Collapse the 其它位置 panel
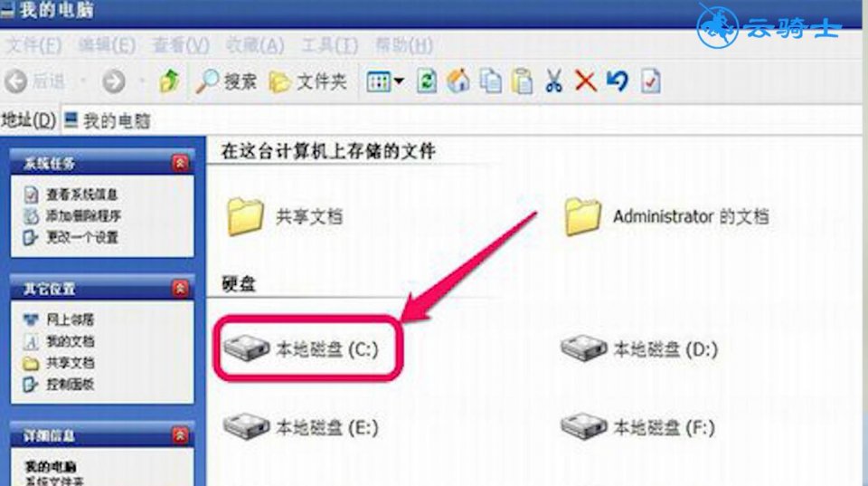 180,288
